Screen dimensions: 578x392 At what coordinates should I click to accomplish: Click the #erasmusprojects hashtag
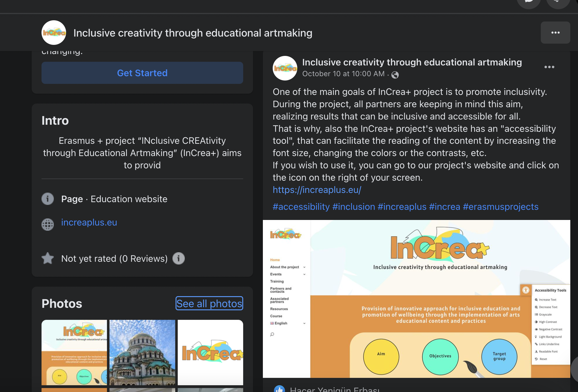click(x=501, y=207)
